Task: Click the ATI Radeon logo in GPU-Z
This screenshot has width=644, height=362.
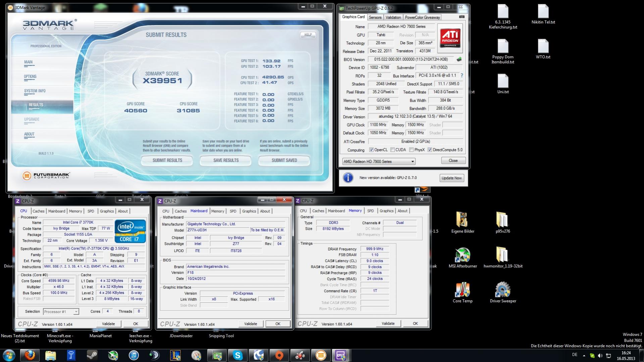Action: coord(450,38)
